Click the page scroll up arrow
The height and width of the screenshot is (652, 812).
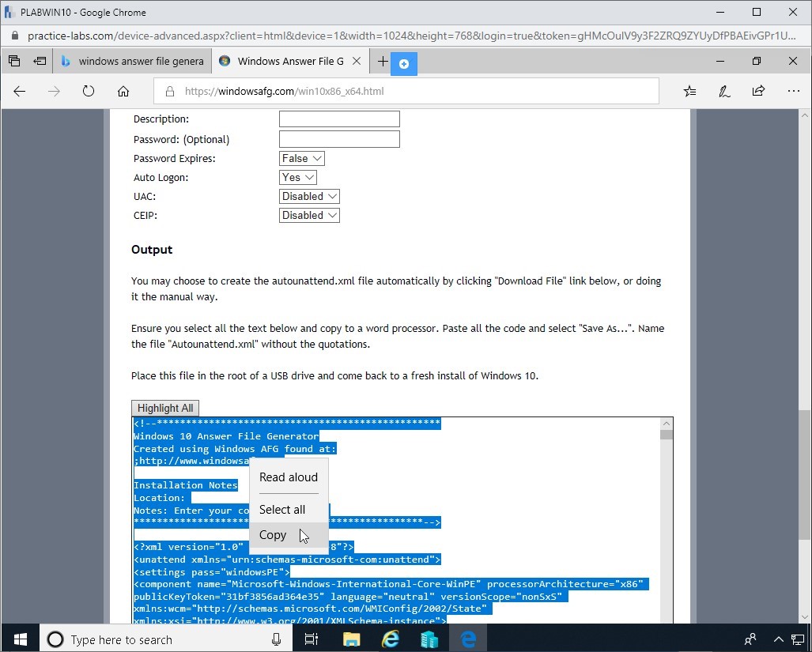pos(805,115)
